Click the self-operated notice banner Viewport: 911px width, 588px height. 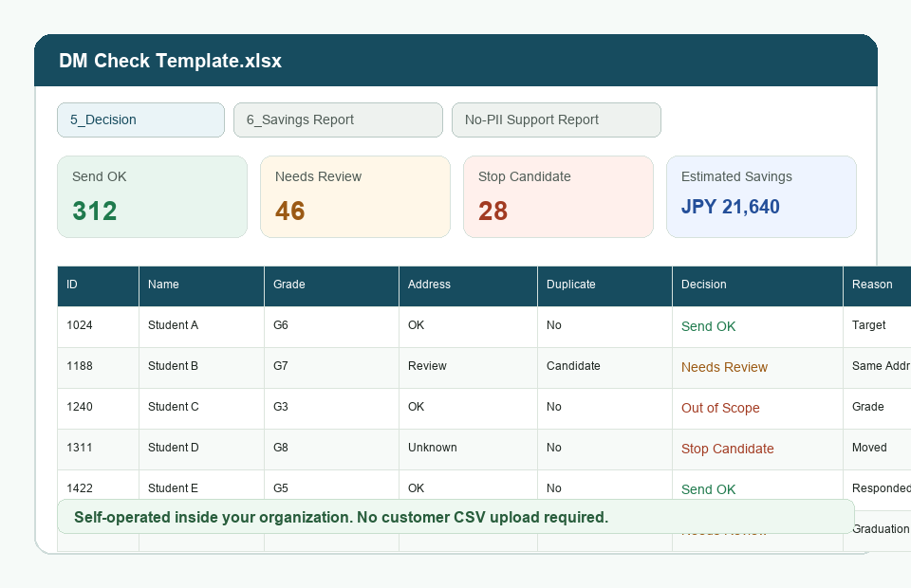[456, 517]
